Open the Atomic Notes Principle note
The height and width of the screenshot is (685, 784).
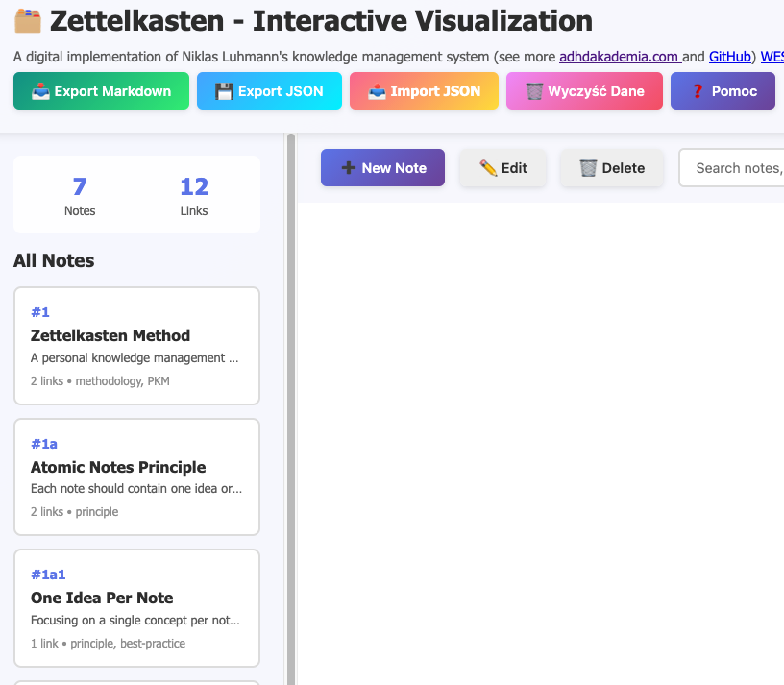(x=136, y=477)
